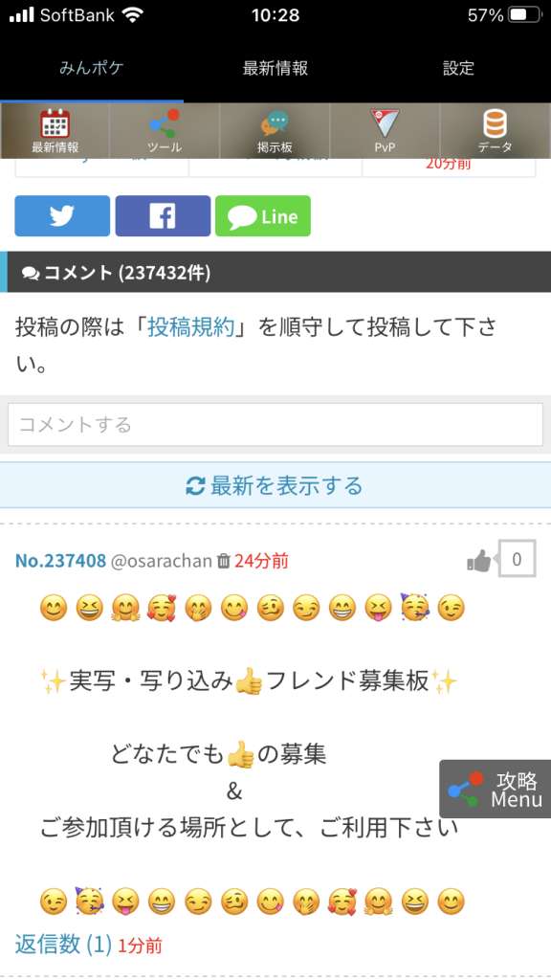Tap the thumbs-up like icon

[x=479, y=561]
